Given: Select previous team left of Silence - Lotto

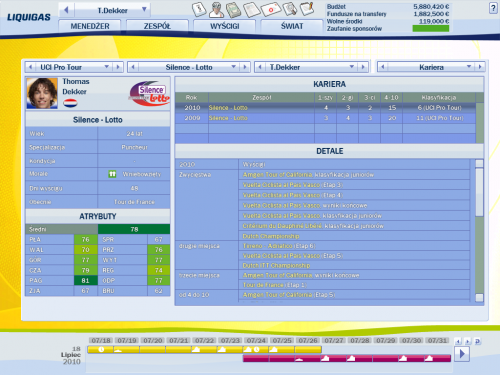Looking at the screenshot, I should (x=133, y=67).
